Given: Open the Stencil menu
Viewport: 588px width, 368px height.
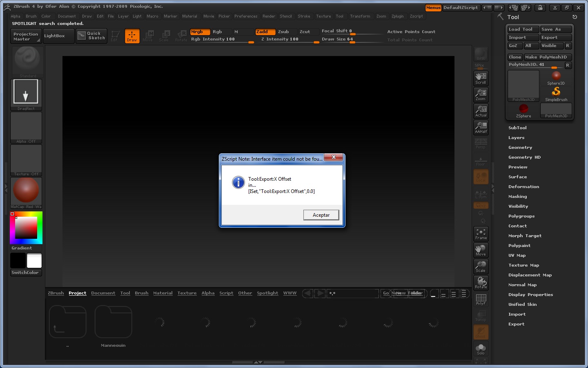Looking at the screenshot, I should point(285,16).
